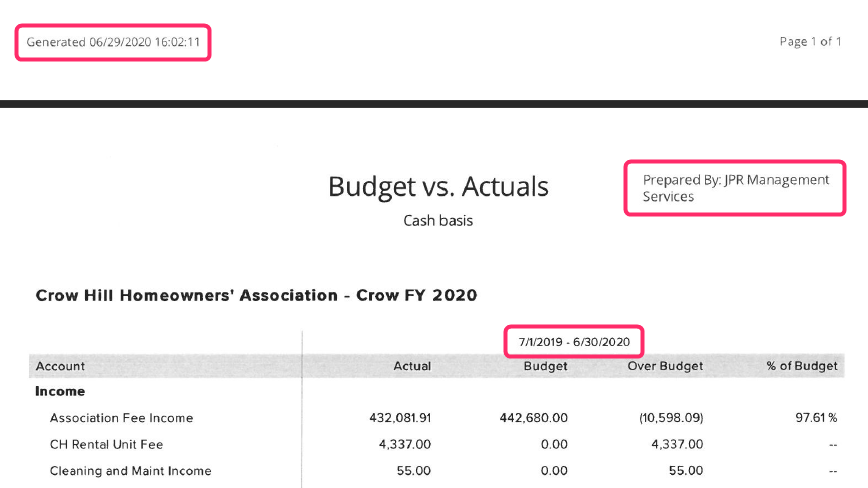This screenshot has width=868, height=488.
Task: Click the Page 1 of 1 indicator
Action: click(x=810, y=42)
